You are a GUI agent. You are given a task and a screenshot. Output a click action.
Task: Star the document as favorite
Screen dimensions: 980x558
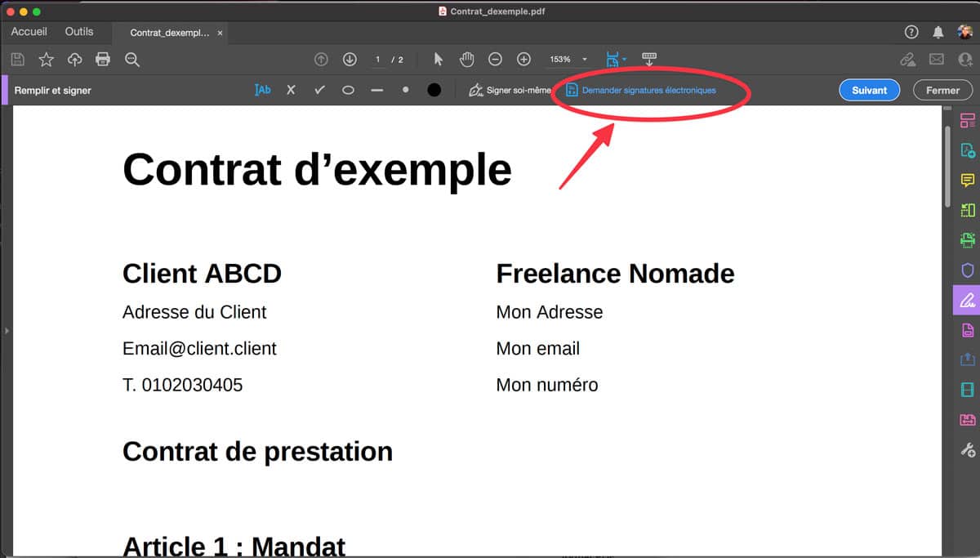coord(47,60)
